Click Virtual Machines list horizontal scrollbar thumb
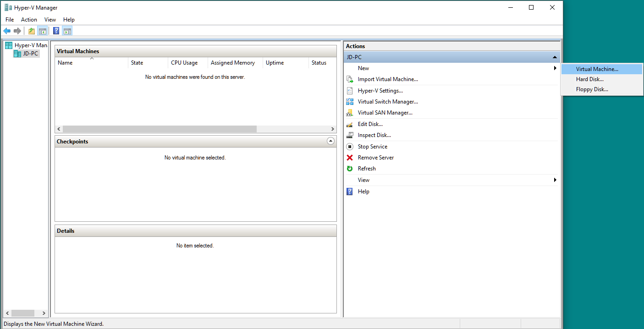Image resolution: width=644 pixels, height=329 pixels. [160, 129]
